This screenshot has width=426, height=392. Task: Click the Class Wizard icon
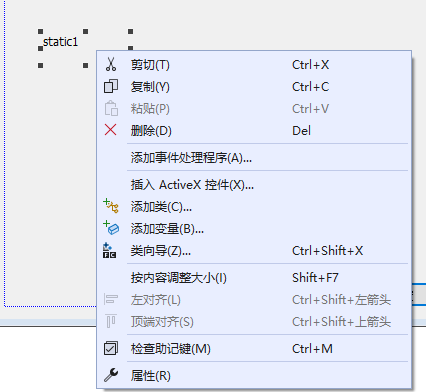(x=110, y=250)
